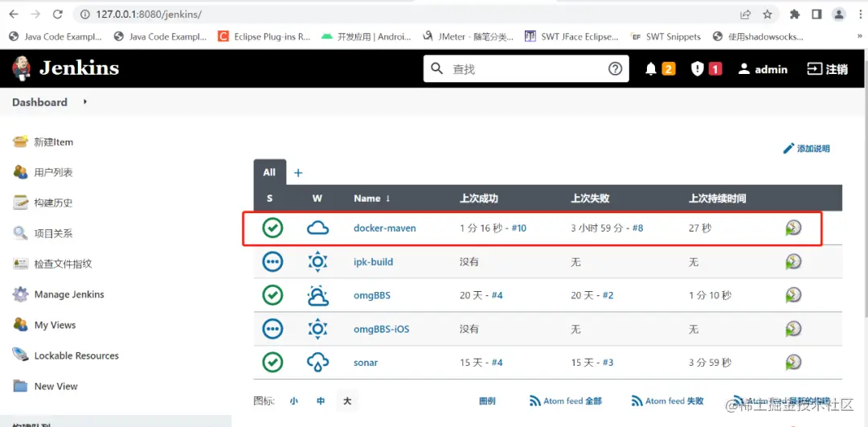This screenshot has height=427, width=868.
Task: Open the omgBBS-iOS job
Action: [382, 329]
